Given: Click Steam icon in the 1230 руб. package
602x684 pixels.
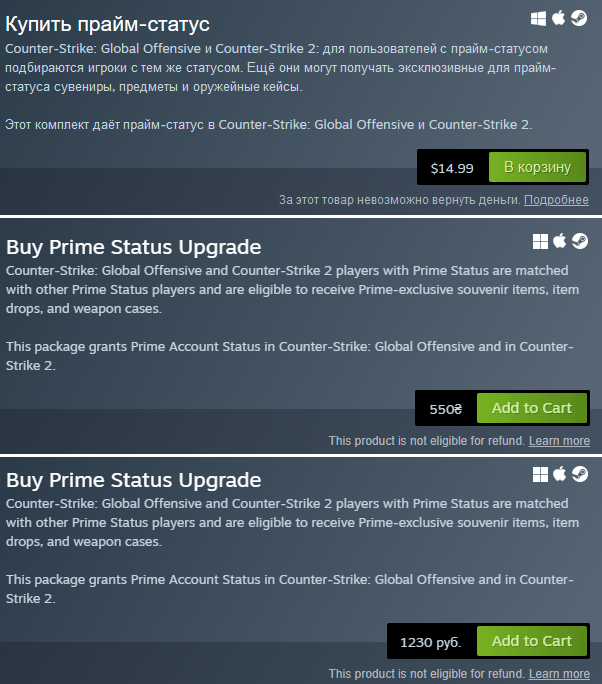Looking at the screenshot, I should pyautogui.click(x=580, y=474).
